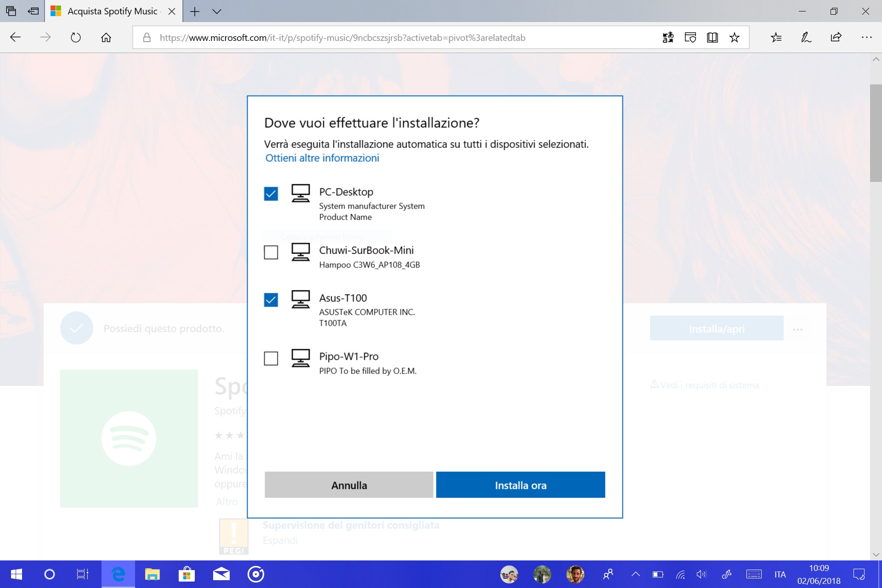The image size is (882, 588).
Task: Click the translate page icon in address bar
Action: tap(668, 38)
